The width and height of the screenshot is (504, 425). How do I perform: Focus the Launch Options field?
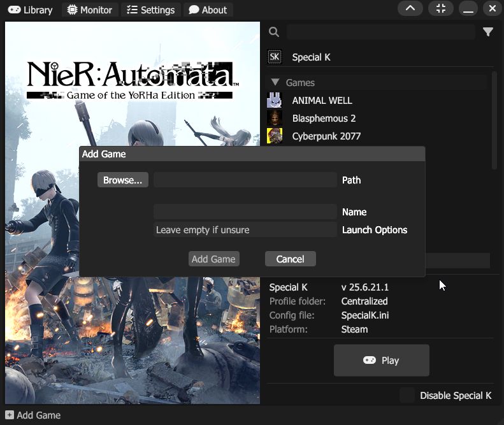[245, 230]
